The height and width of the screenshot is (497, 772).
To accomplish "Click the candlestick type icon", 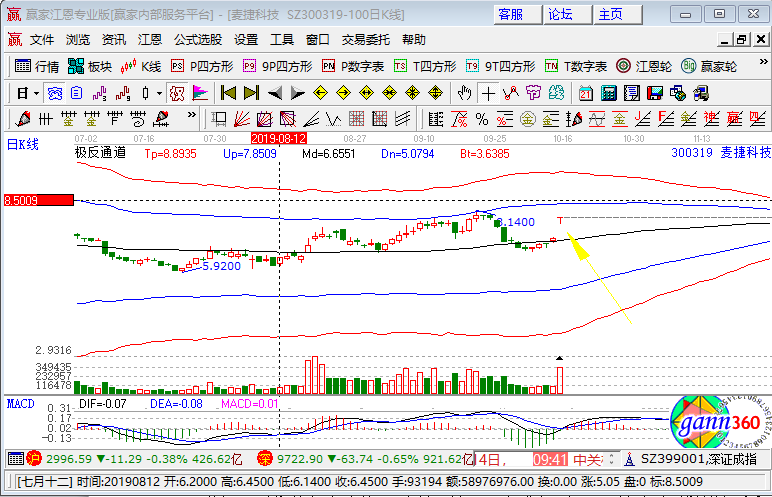I will coord(145,93).
